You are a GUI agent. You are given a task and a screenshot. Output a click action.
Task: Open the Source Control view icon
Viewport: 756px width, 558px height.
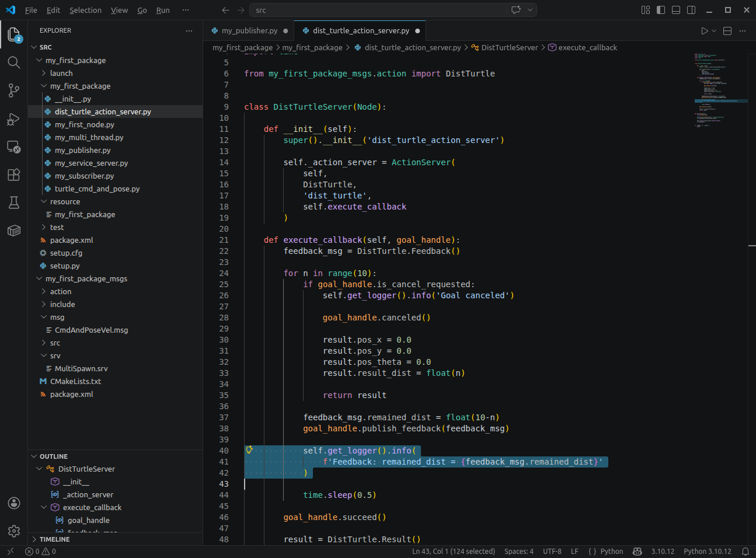[14, 90]
